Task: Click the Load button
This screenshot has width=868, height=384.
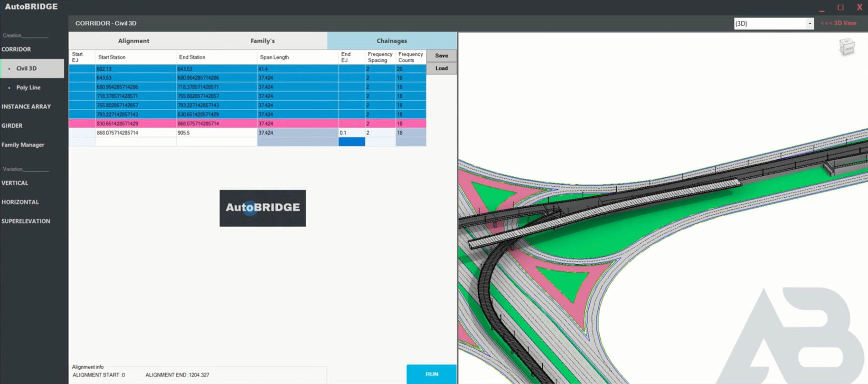Action: coord(442,68)
